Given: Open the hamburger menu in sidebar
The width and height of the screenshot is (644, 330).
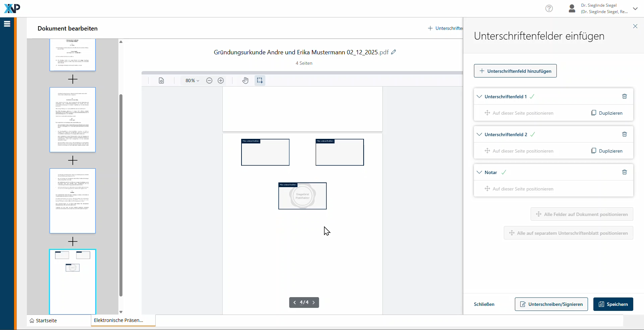Looking at the screenshot, I should 7,24.
